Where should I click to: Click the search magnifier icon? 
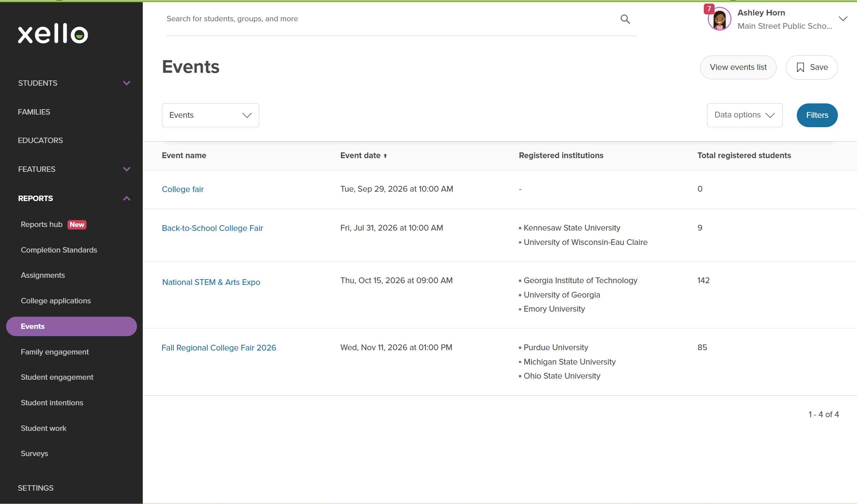point(625,19)
